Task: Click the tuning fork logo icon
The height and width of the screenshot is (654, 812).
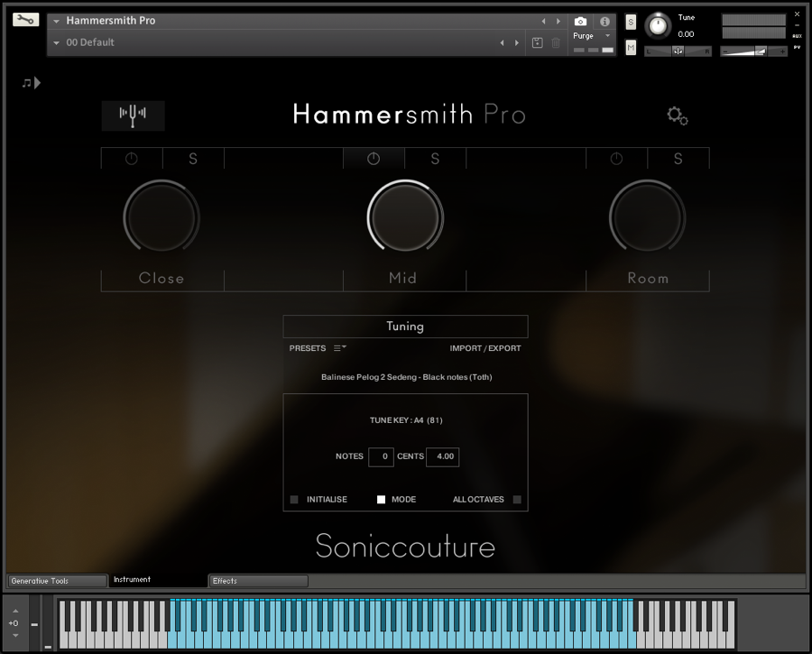Action: coord(134,115)
